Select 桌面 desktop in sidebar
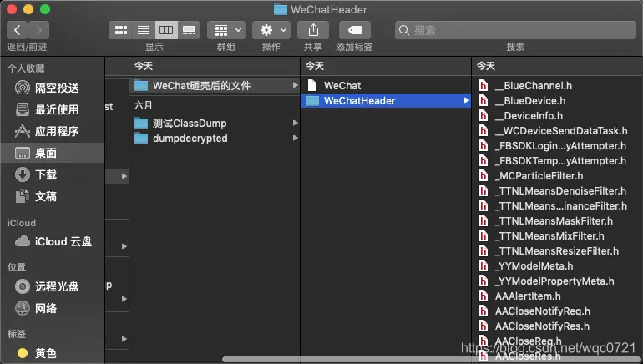Image resolution: width=643 pixels, height=364 pixels. tap(53, 153)
